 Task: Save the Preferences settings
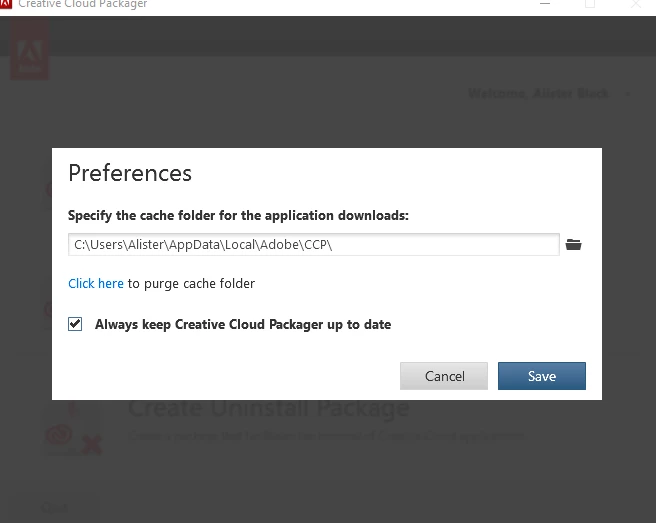542,376
